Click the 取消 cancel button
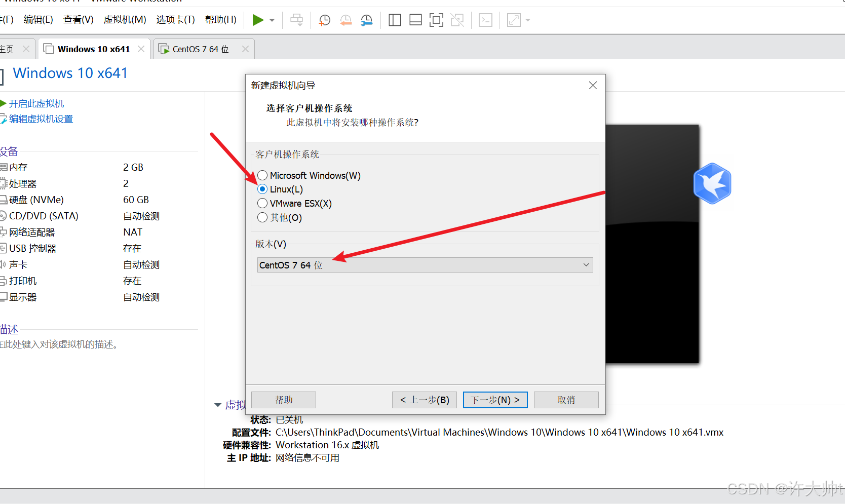This screenshot has width=845, height=504. tap(566, 400)
